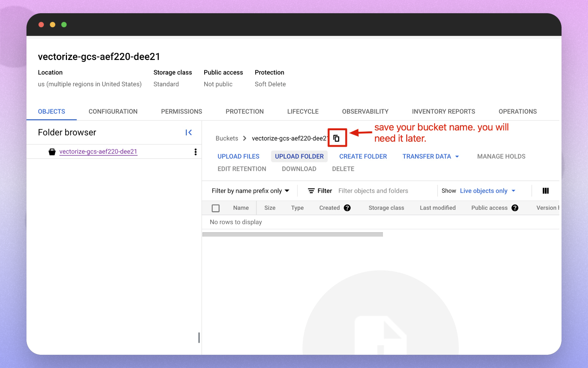The image size is (588, 368).
Task: Click the Create Folder button
Action: pos(363,156)
